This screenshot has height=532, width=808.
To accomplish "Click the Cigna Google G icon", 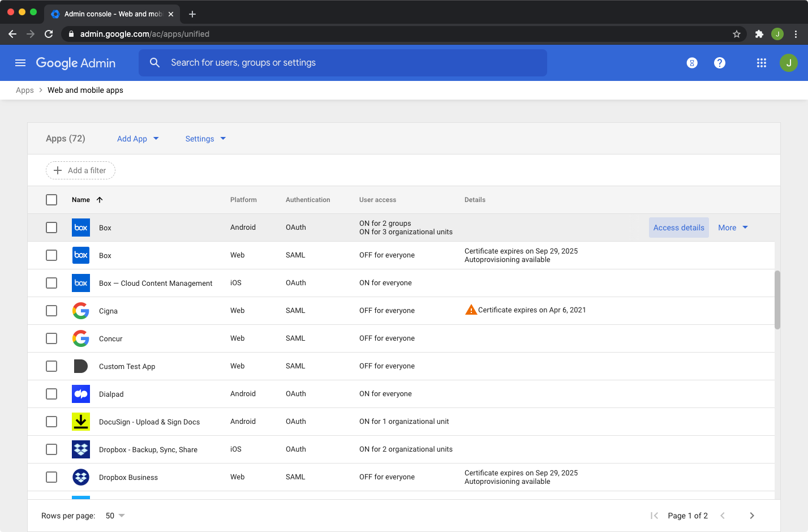I will click(81, 311).
